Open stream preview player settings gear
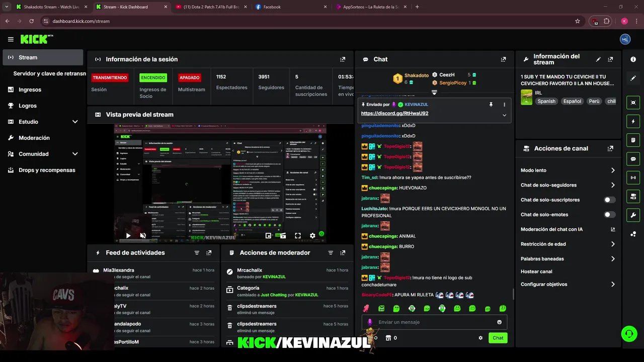Viewport: 644px width, 362px height. click(x=312, y=235)
